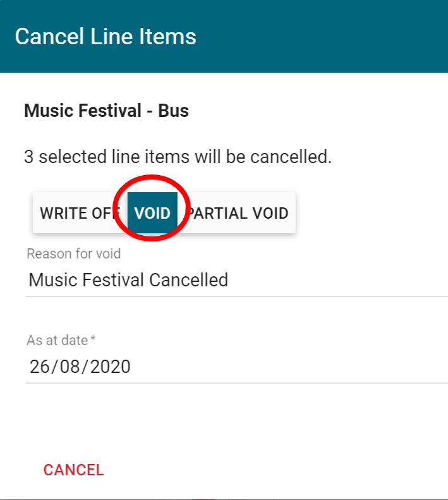448x500 pixels.
Task: Click the Music Festival - Bus heading
Action: coord(106,111)
